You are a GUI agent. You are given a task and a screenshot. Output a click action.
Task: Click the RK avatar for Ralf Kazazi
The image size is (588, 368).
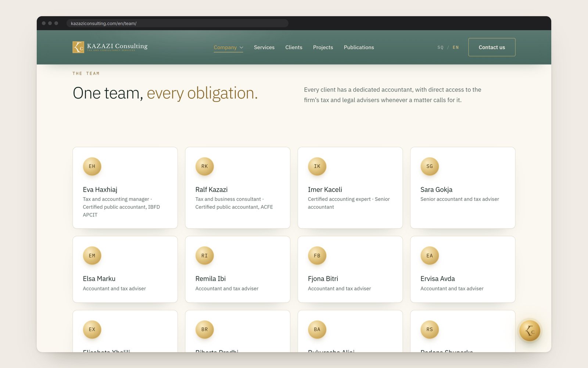coord(204,166)
